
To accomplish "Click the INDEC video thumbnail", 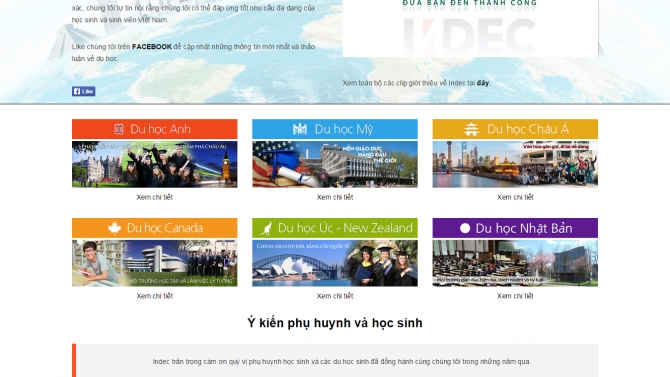I will [470, 28].
